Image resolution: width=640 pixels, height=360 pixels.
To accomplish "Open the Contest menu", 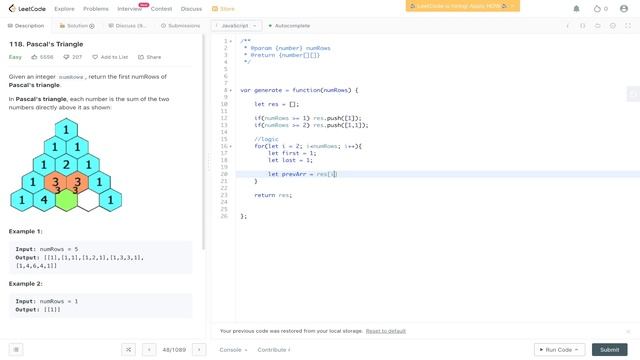I will pyautogui.click(x=161, y=9).
